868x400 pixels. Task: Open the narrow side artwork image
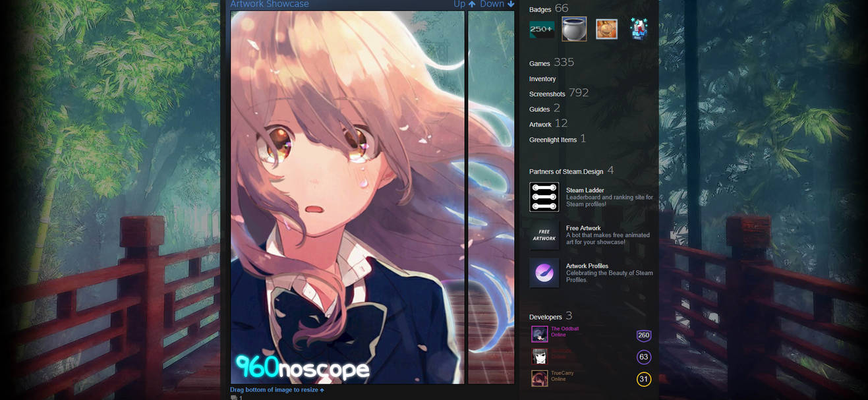[x=491, y=197]
